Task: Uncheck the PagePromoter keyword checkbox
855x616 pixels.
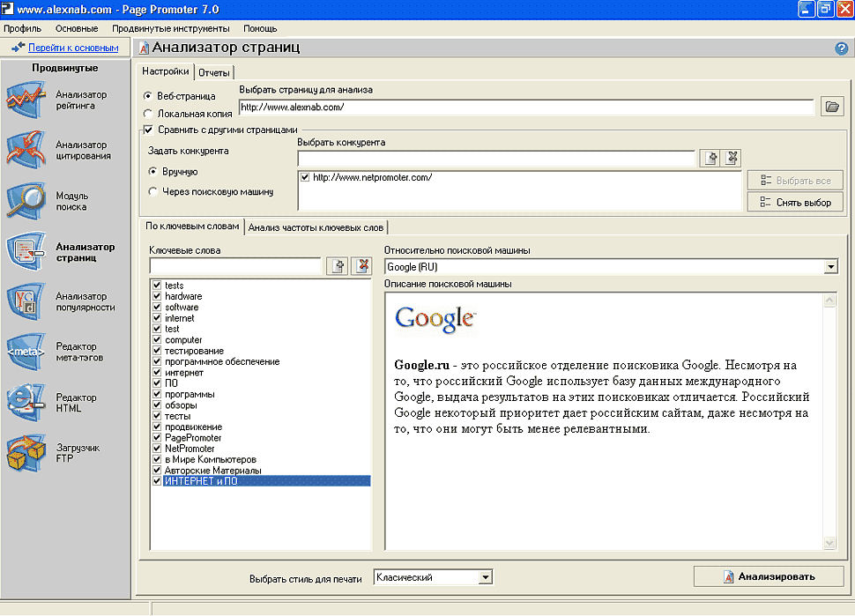Action: pos(157,437)
